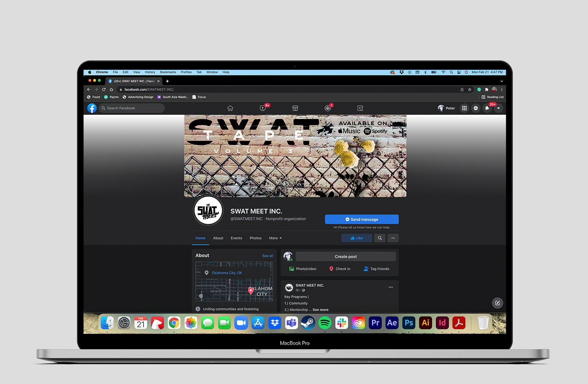Click the Create post button
The image size is (588, 384).
[x=346, y=257]
